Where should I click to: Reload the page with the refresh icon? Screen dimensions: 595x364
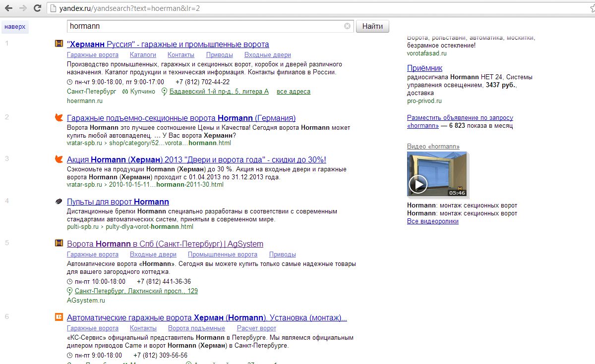tap(37, 8)
